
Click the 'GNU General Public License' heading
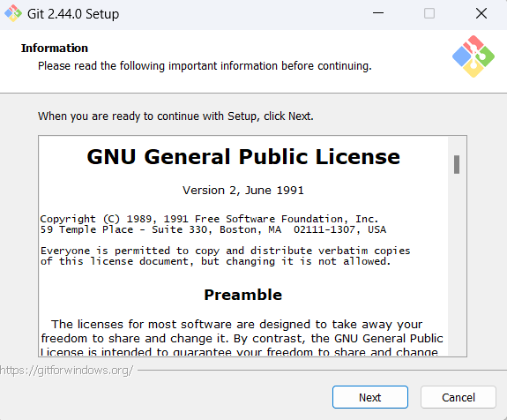point(243,157)
